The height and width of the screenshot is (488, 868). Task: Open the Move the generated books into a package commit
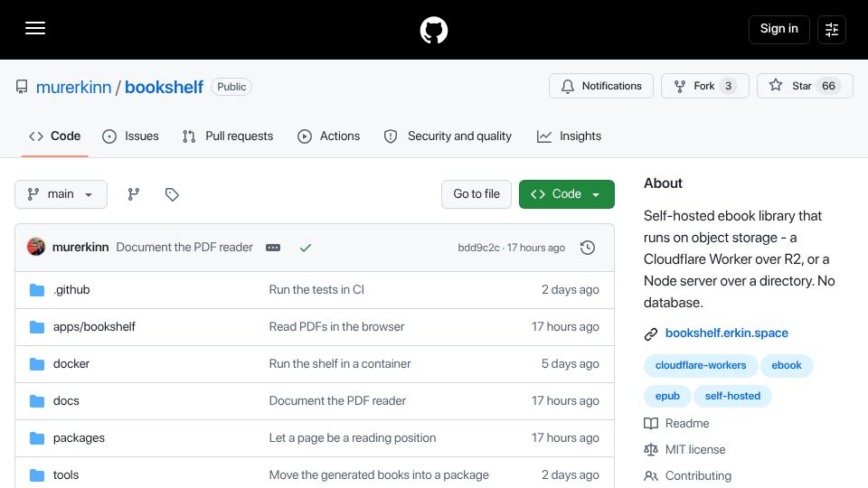pos(379,474)
